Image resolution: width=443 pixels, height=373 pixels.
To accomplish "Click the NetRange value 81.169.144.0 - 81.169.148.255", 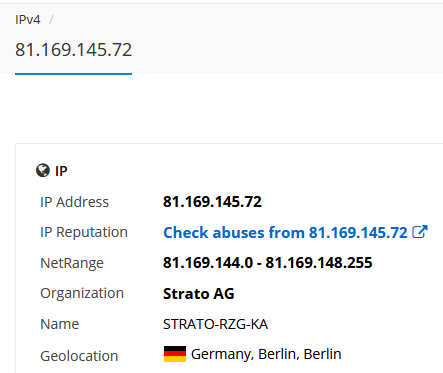I will tap(267, 263).
